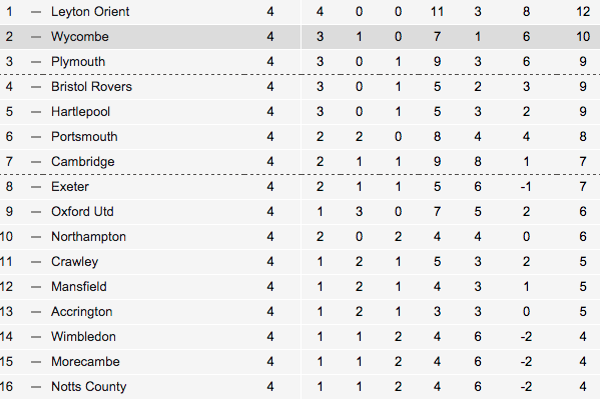Viewport: 600px width, 400px height.
Task: Click the movement dash icon beside Leyton Orient
Action: coord(36,12)
